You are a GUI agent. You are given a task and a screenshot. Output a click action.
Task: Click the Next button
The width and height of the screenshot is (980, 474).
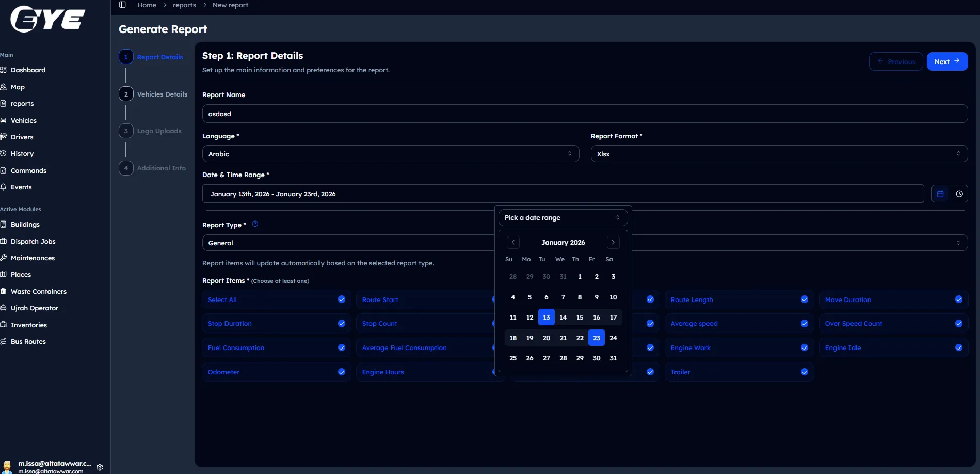point(946,61)
